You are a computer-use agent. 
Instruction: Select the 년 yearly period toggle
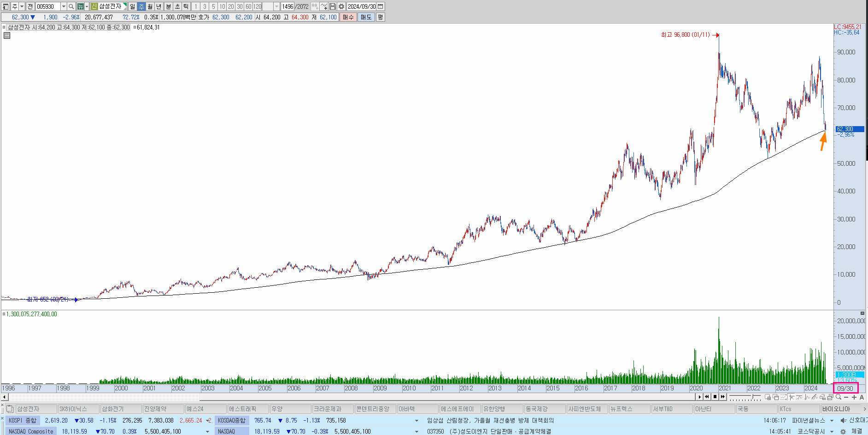click(158, 6)
